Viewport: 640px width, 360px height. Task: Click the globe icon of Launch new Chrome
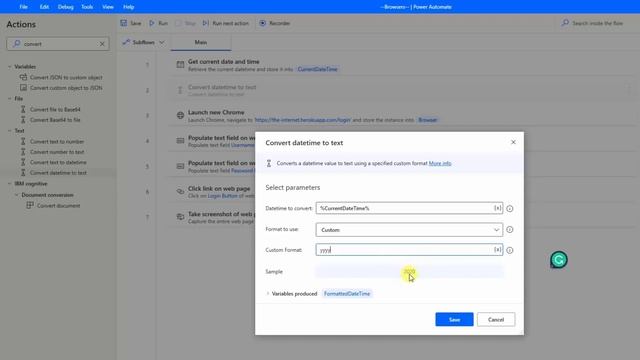(180, 116)
